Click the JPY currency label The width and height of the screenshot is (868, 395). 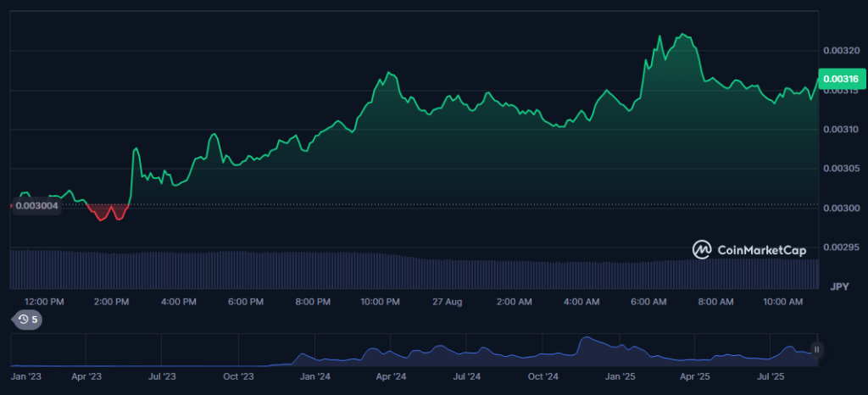[839, 286]
